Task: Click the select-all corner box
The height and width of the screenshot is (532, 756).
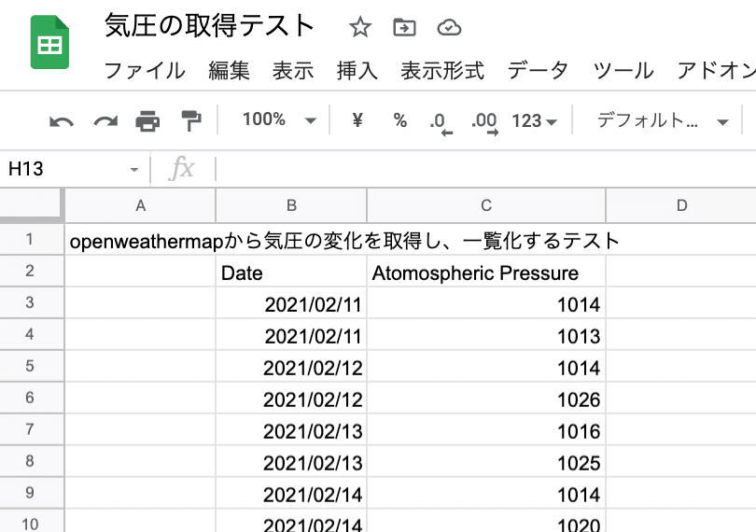Action: coord(32,205)
